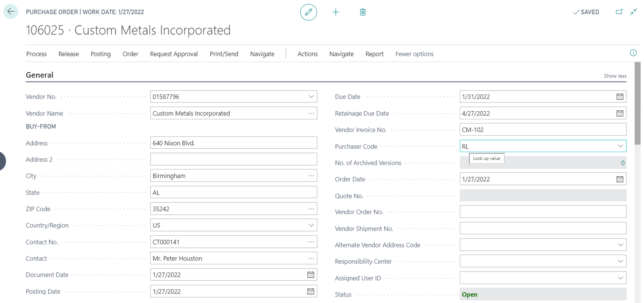The height and width of the screenshot is (303, 644).
Task: Click Fewer options button
Action: click(x=414, y=54)
